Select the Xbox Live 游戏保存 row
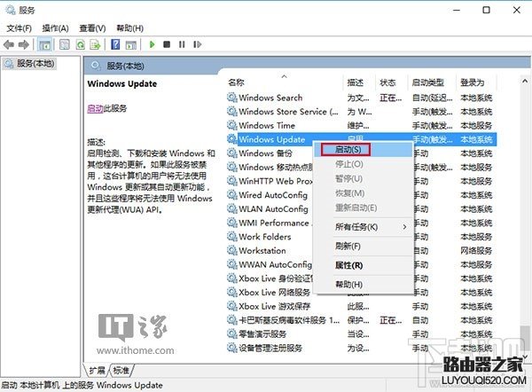Screen dimensions: 532x392 click(x=361, y=307)
